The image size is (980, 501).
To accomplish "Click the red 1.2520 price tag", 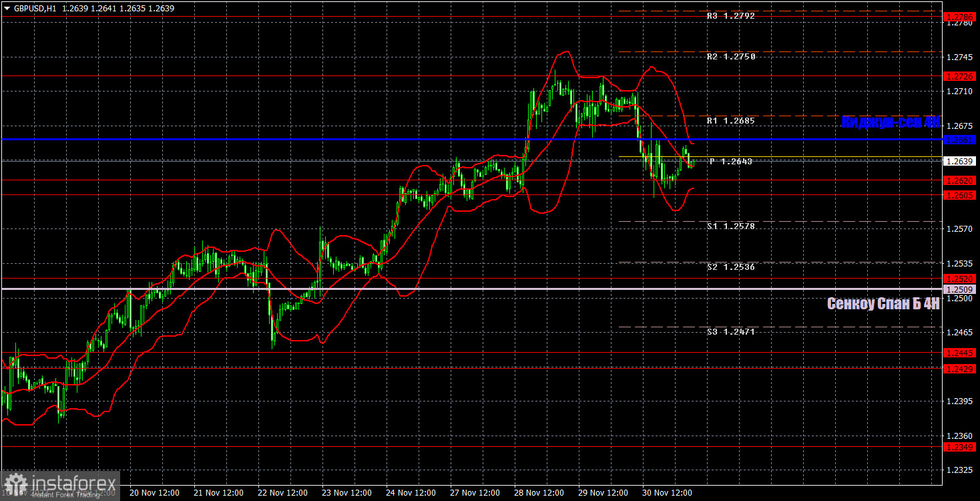I will coord(960,278).
